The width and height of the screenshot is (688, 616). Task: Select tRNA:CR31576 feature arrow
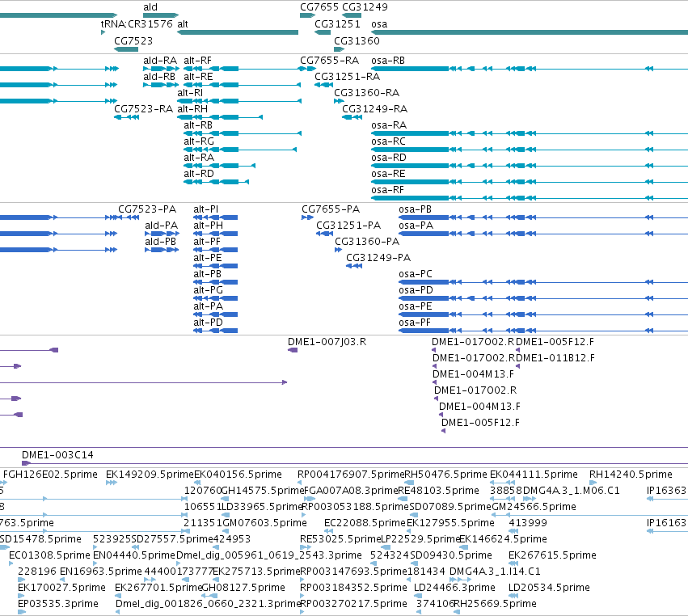point(103,32)
